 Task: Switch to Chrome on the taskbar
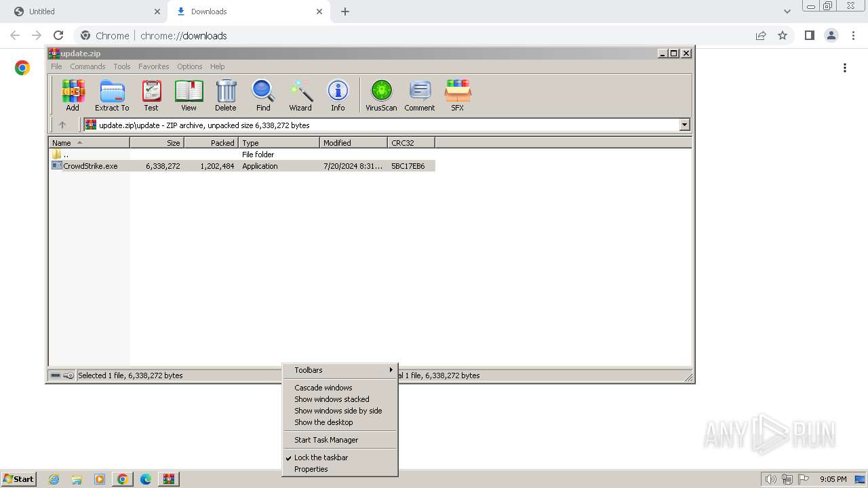click(123, 479)
